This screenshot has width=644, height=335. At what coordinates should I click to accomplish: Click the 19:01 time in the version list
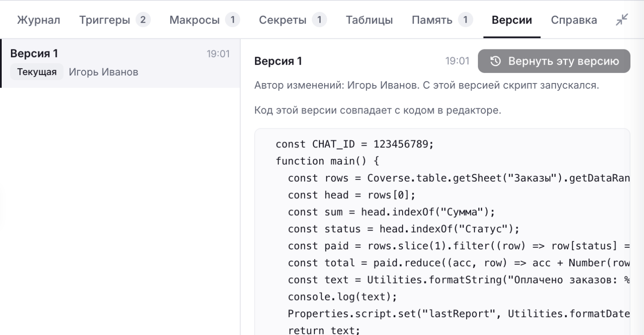click(x=218, y=54)
